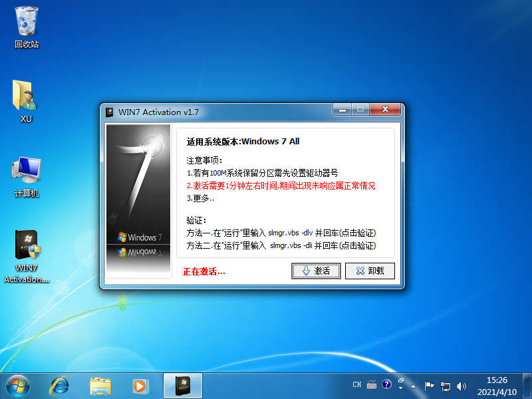Open the Windows Start menu orb
The height and width of the screenshot is (399, 532).
18,384
